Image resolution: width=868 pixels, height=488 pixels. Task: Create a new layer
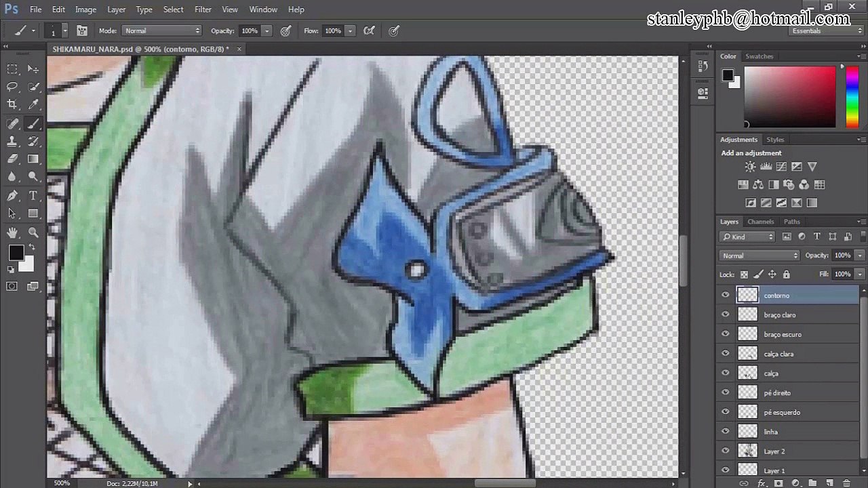(x=829, y=483)
